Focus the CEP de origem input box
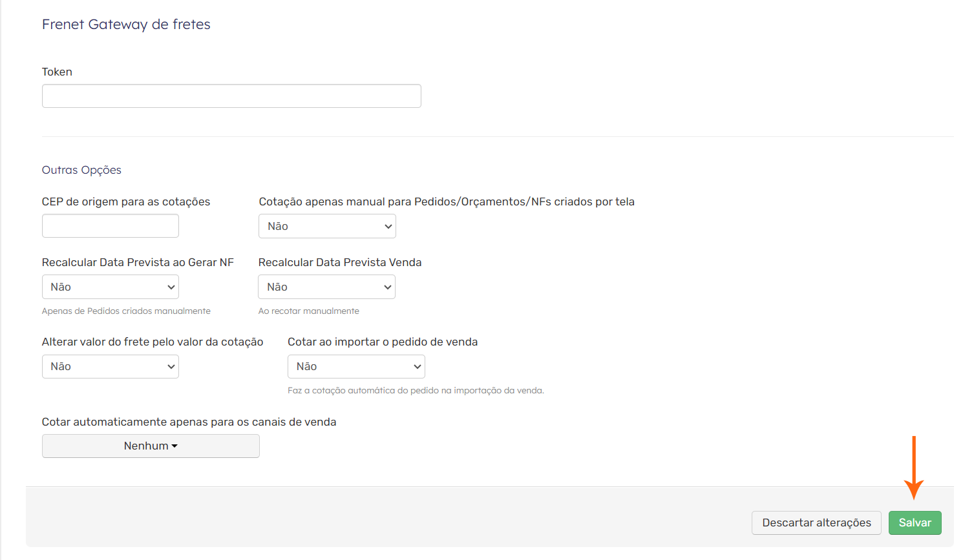The width and height of the screenshot is (974, 560). pyautogui.click(x=110, y=226)
